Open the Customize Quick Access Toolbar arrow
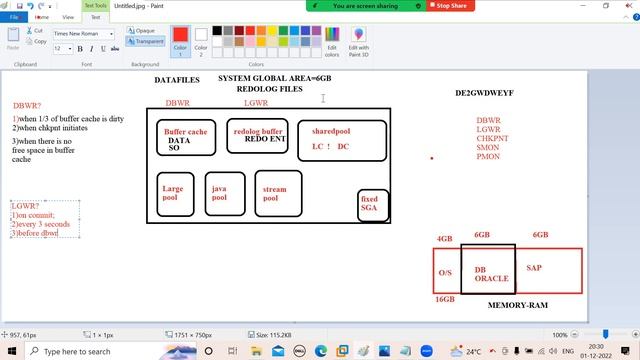This screenshot has height=360, width=640. tap(50, 7)
